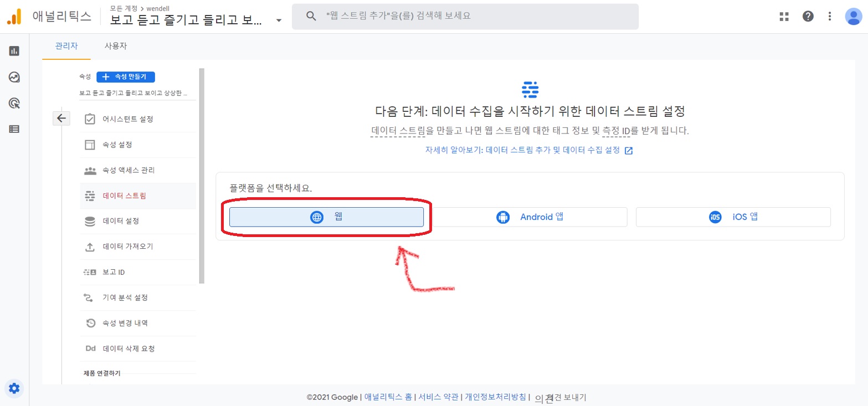Open the 서비스 약관 footer link

tap(439, 397)
